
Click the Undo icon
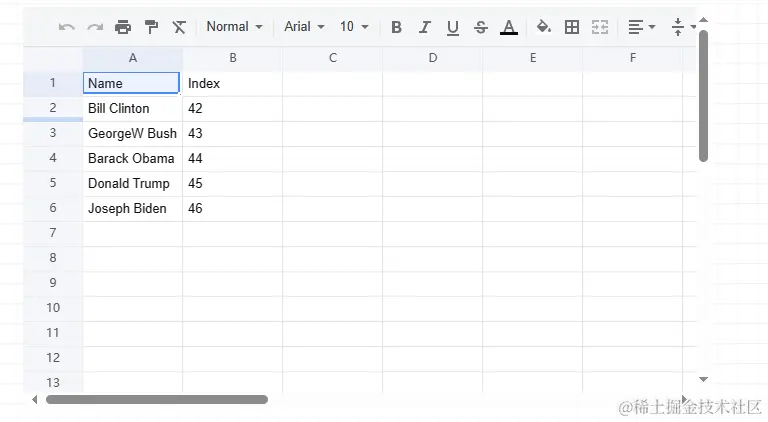point(67,27)
